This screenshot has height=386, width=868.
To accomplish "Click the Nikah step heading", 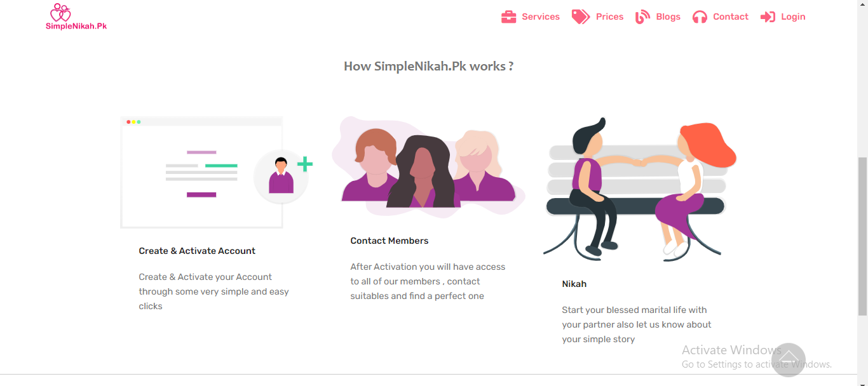I will tap(574, 284).
